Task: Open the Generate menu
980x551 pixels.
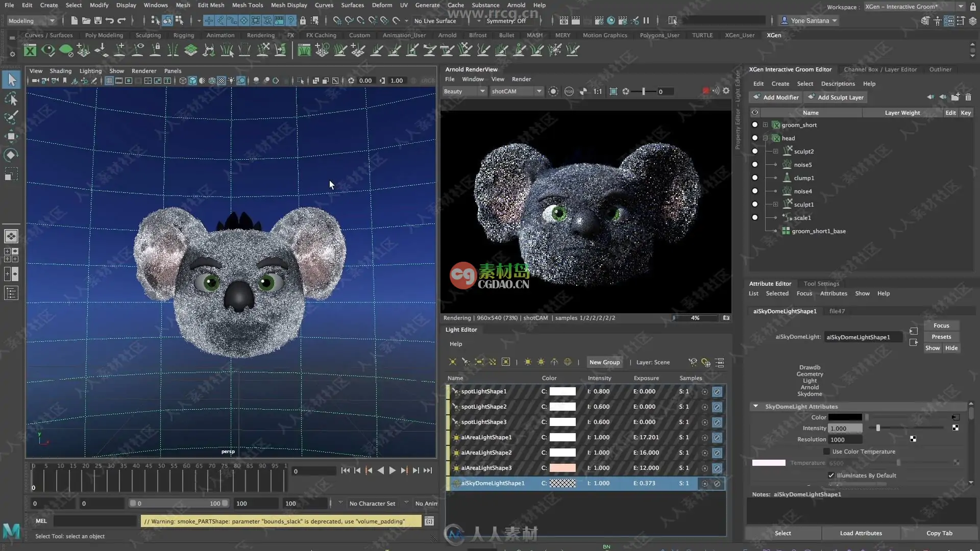Action: [x=427, y=5]
